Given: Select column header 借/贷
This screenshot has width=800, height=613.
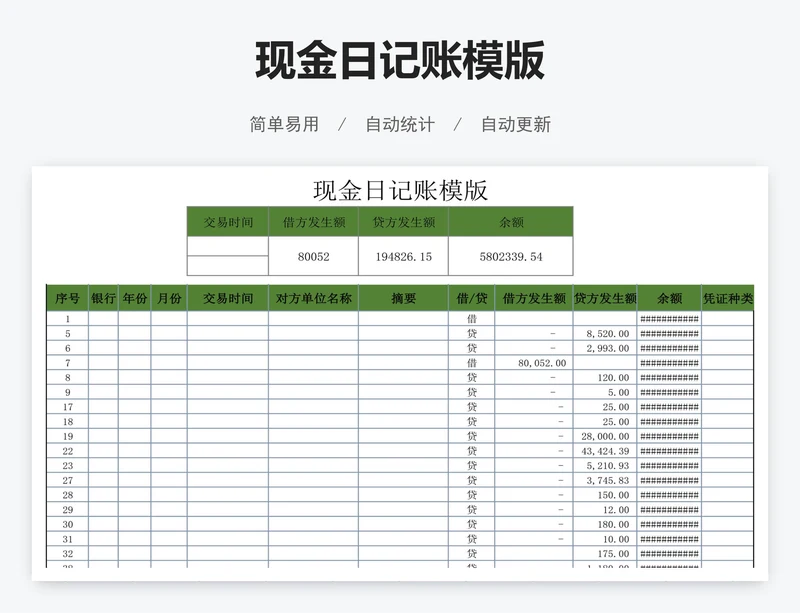Looking at the screenshot, I should tap(472, 298).
